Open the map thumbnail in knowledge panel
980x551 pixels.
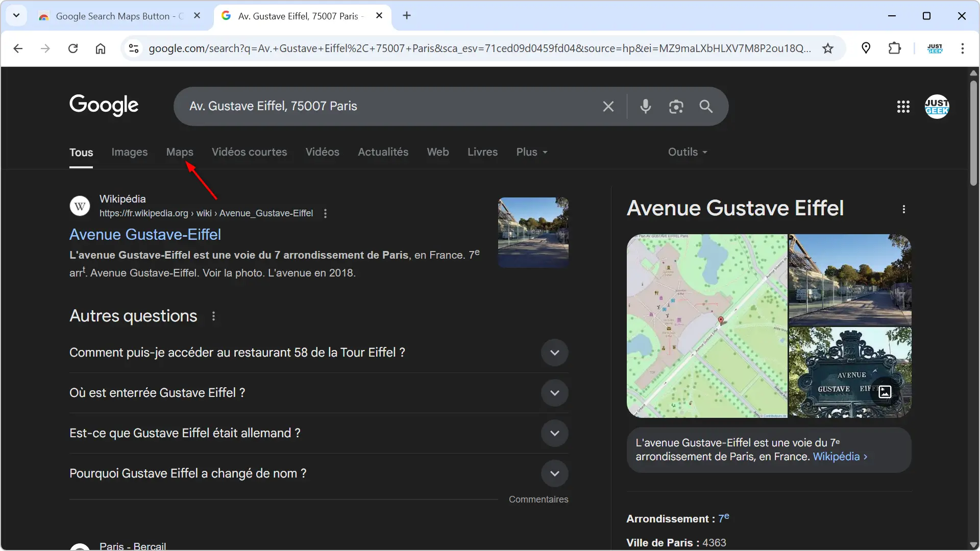coord(707,326)
